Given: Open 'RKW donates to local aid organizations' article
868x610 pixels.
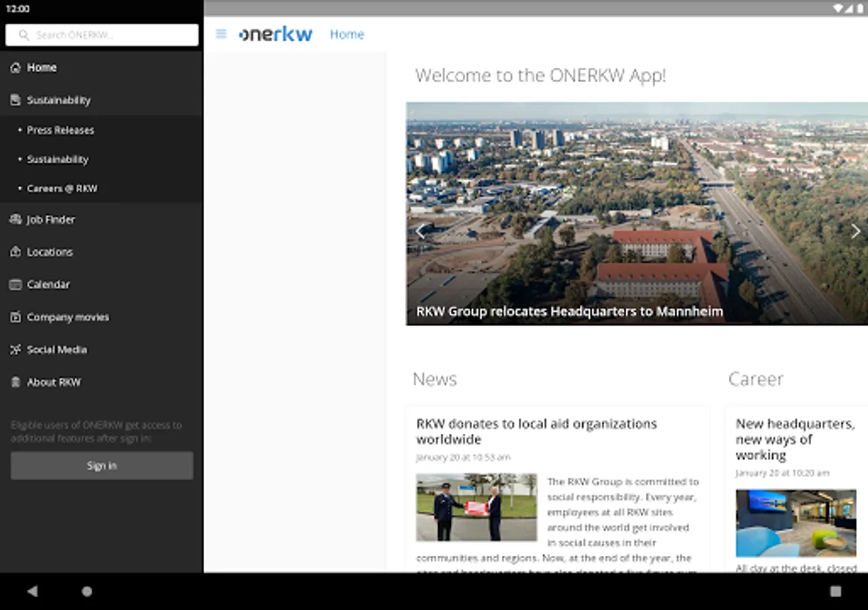Looking at the screenshot, I should [536, 431].
